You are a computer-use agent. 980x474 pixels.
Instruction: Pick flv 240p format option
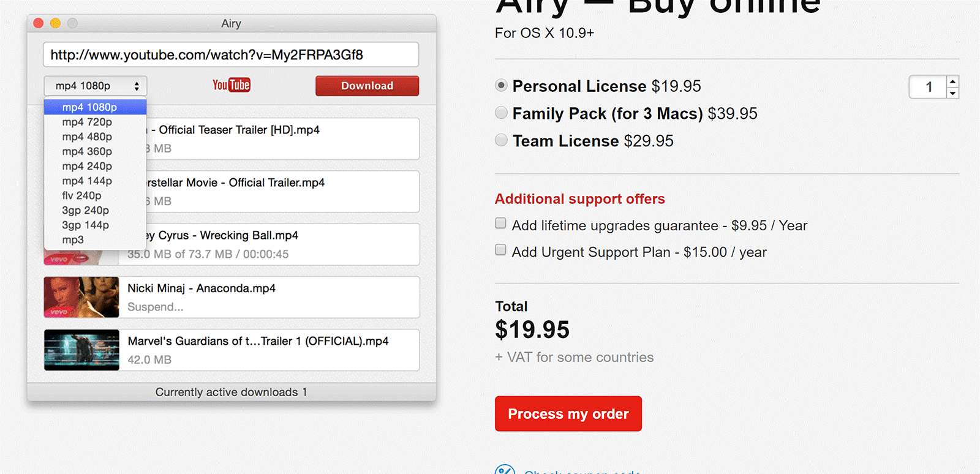(x=81, y=195)
